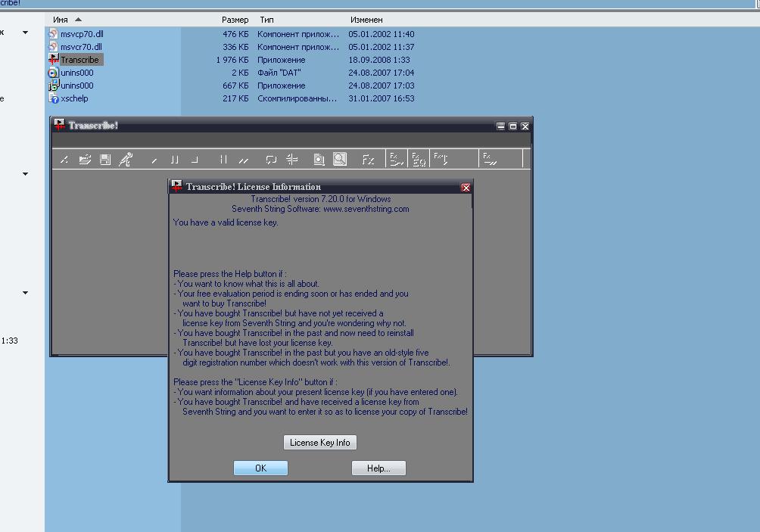Click OK in the License Information dialog
760x532 pixels.
(260, 468)
